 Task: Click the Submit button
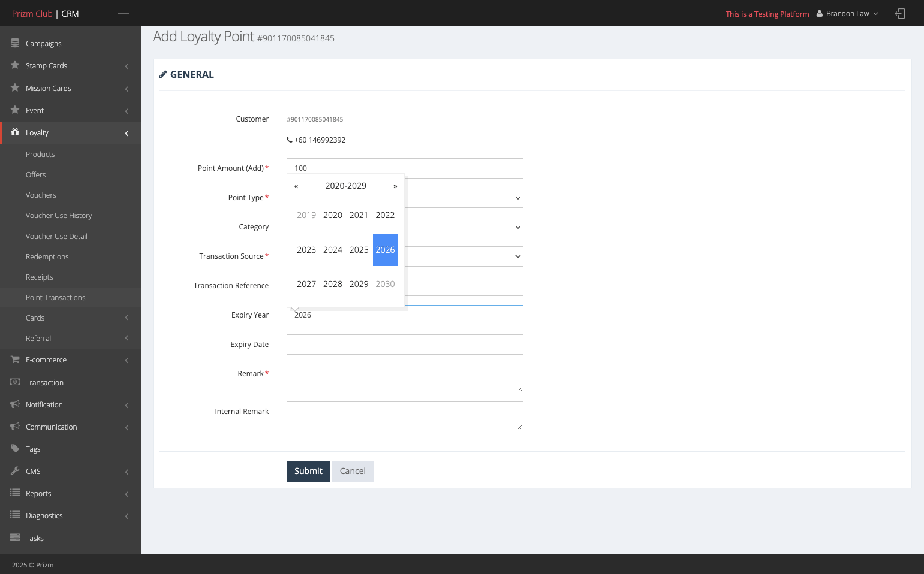click(x=308, y=471)
